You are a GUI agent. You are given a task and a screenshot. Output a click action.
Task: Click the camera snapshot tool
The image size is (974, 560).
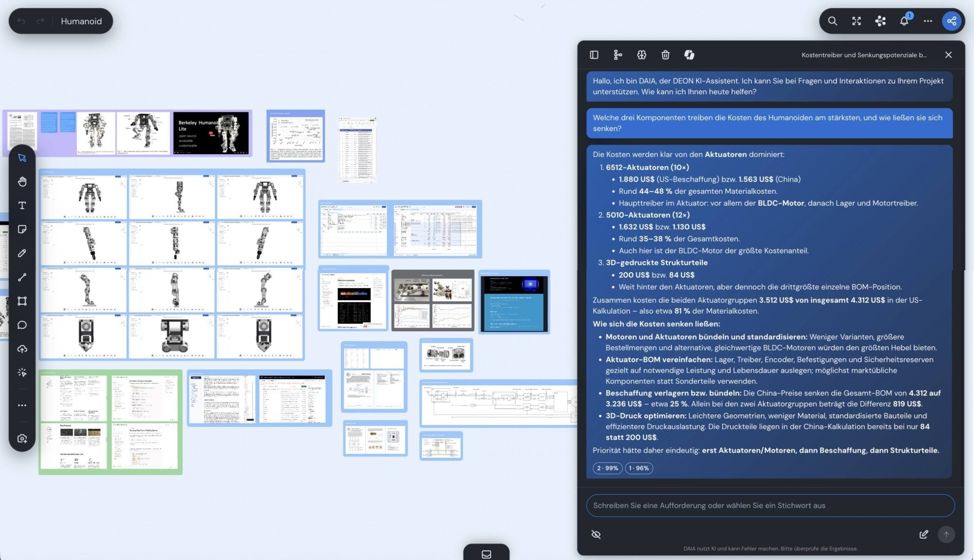click(22, 439)
